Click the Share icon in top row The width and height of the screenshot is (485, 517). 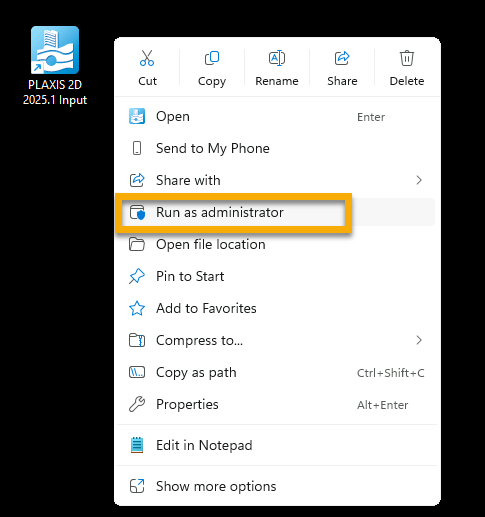pos(342,58)
